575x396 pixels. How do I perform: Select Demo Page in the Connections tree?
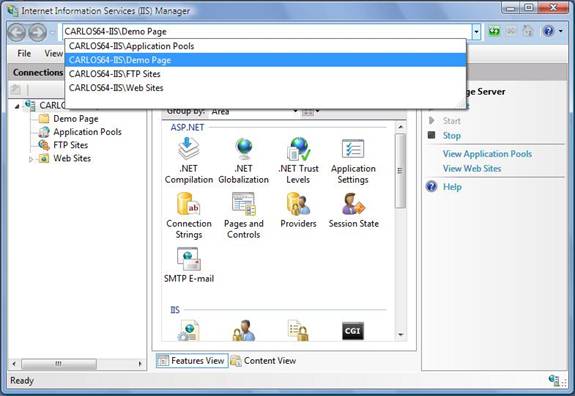point(76,119)
